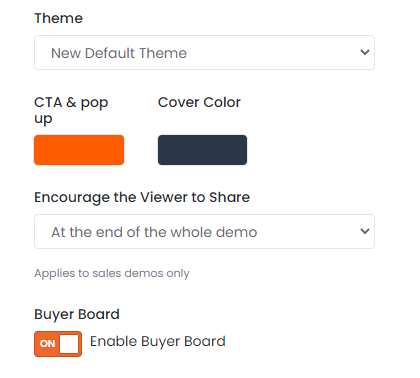Screen dimensions: 420x378
Task: Open the New Default Theme dropdown
Action: pyautogui.click(x=204, y=53)
